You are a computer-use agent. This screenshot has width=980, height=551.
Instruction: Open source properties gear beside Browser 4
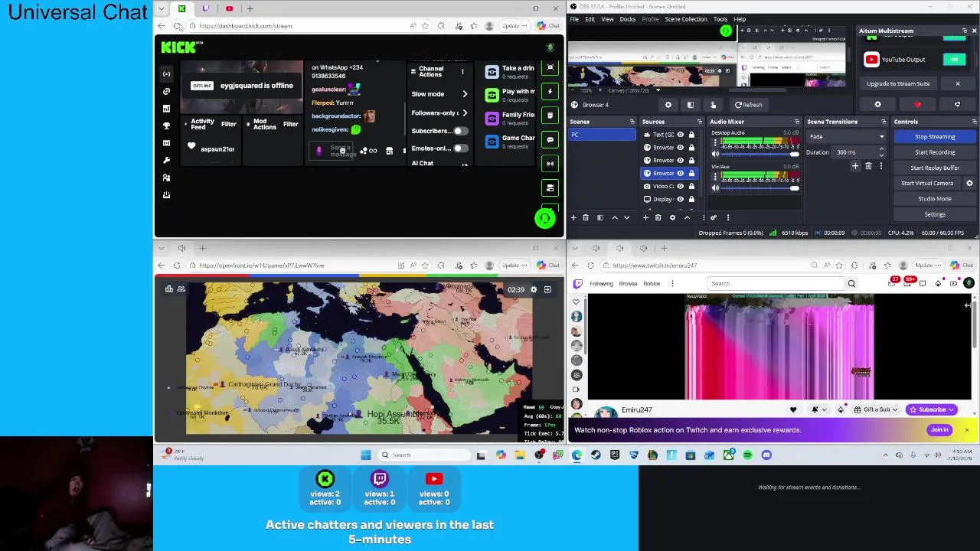click(668, 105)
